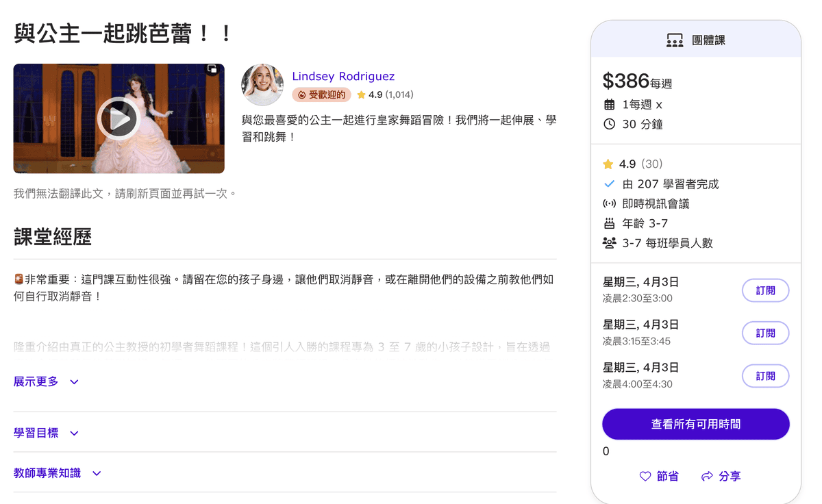
Task: Subscribe to the 凌晨3:15至3:45 session
Action: pos(765,333)
